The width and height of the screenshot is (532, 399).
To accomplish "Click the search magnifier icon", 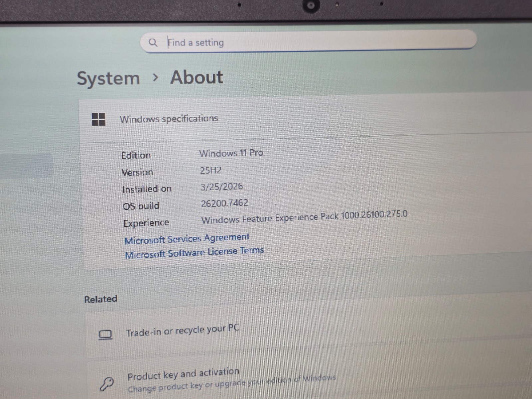I will point(153,43).
